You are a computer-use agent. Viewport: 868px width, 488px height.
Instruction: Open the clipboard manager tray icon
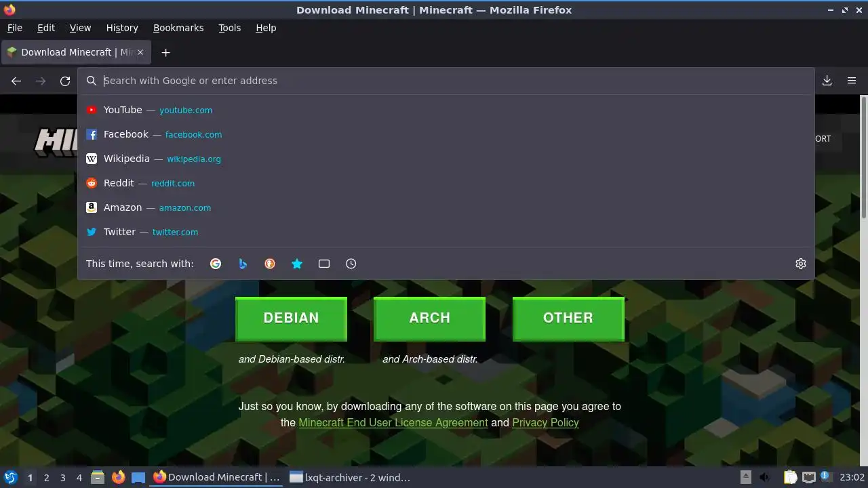click(x=791, y=477)
